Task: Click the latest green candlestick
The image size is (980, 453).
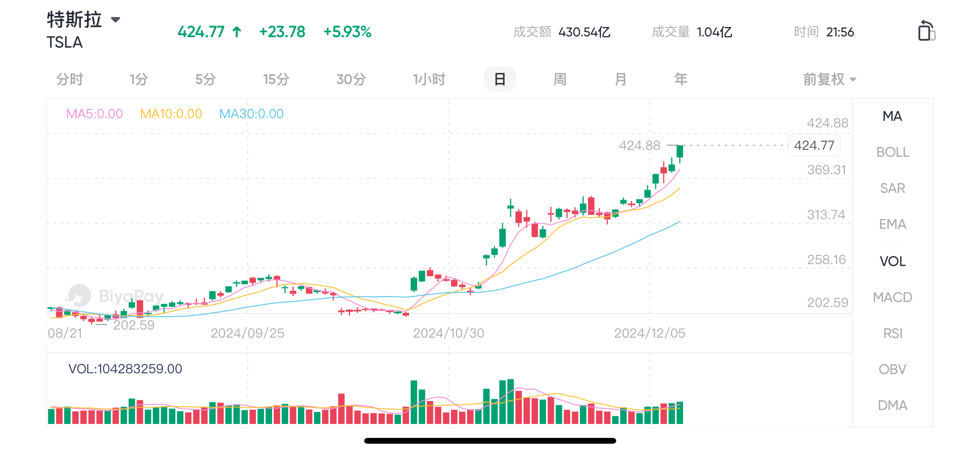Action: tap(680, 152)
